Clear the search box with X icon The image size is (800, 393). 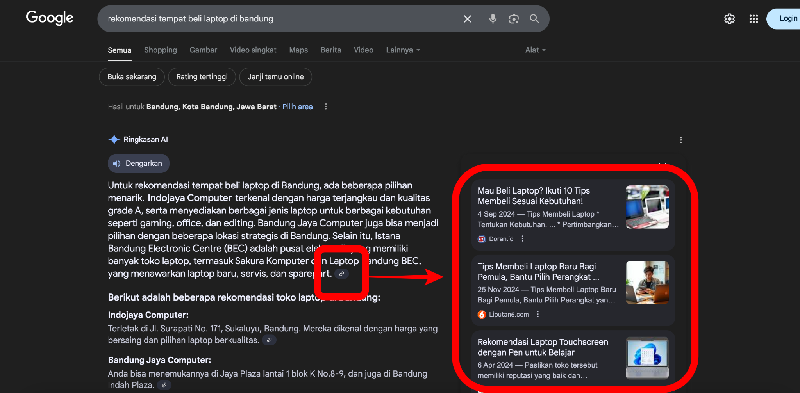tap(467, 19)
